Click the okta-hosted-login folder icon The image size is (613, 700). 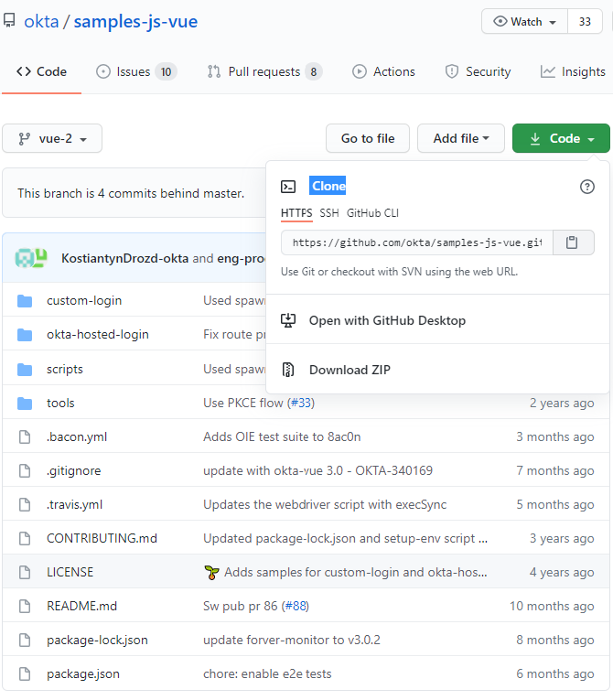click(x=25, y=335)
